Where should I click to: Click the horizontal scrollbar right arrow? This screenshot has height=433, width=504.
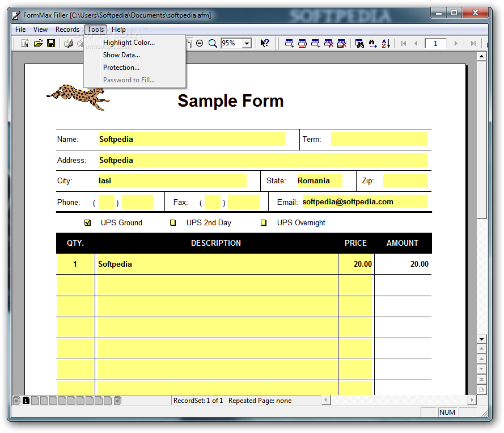coord(472,400)
